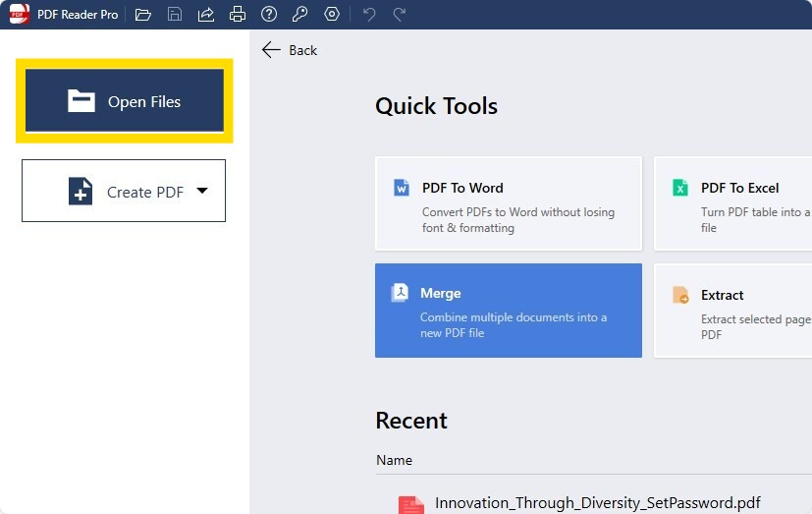Viewport: 812px width, 514px height.
Task: Click the Save disk icon in the toolbar
Action: pyautogui.click(x=175, y=14)
